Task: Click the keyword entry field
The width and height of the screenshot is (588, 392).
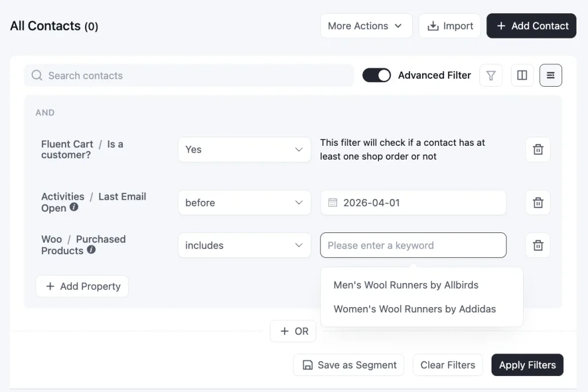Action: [x=413, y=246]
